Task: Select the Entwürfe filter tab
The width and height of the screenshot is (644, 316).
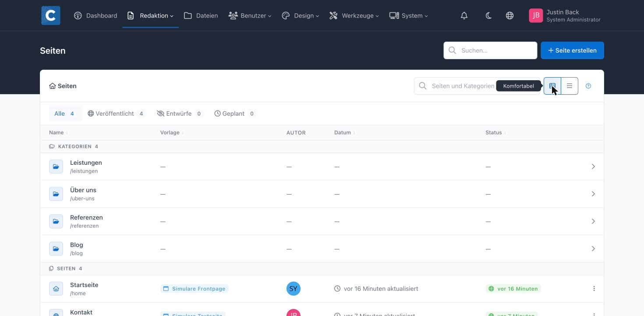Action: pos(180,114)
